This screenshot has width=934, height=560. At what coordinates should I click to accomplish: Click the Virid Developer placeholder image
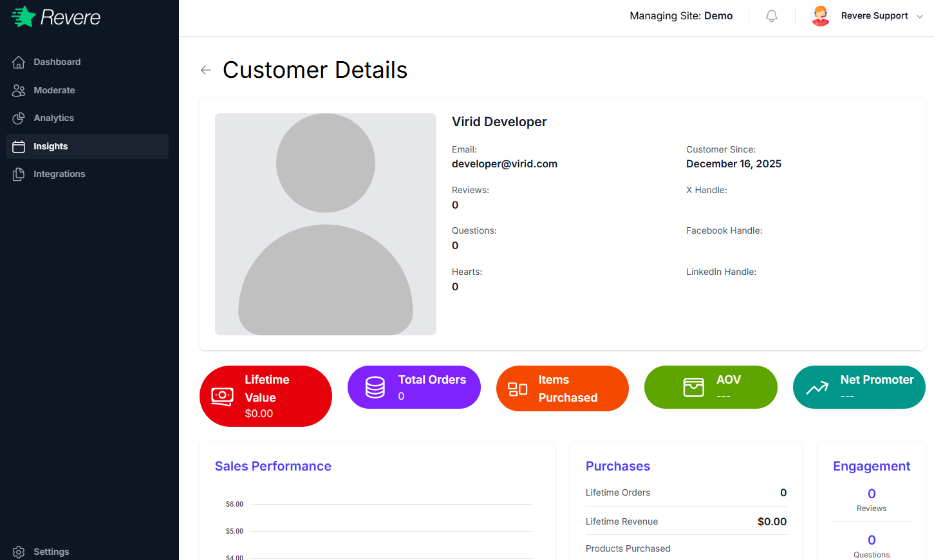tap(325, 224)
